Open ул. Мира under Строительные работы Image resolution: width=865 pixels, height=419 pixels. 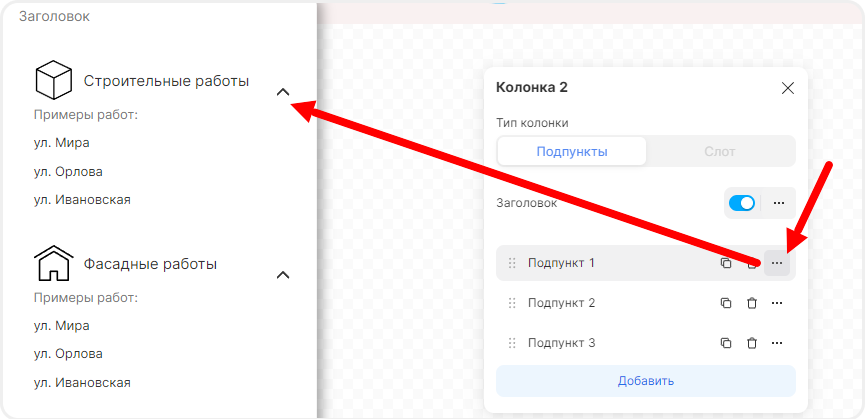[x=61, y=143]
